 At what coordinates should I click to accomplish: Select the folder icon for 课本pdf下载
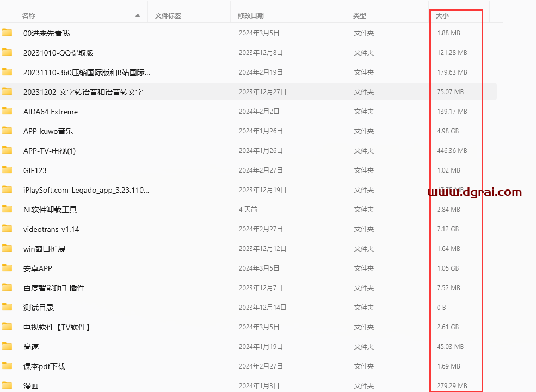tap(7, 366)
